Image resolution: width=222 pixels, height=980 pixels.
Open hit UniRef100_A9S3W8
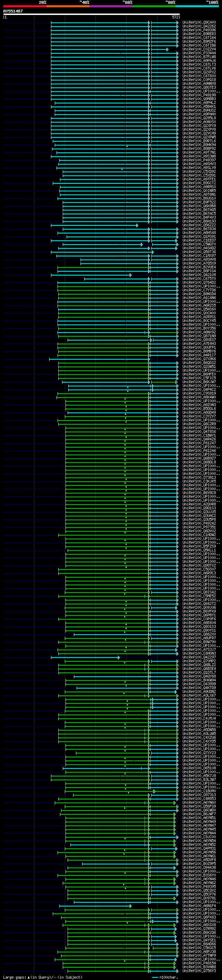pyautogui.click(x=199, y=156)
